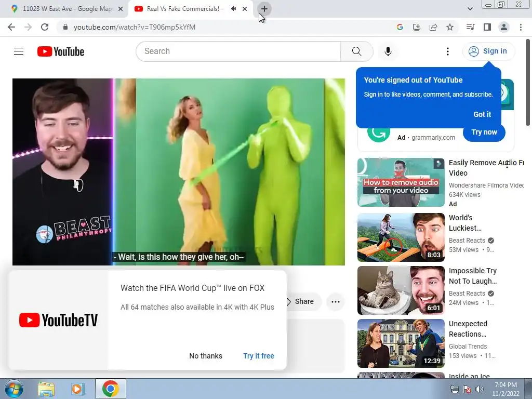Screen dimensions: 532x399
Task: Click the search magnifier button
Action: (x=356, y=51)
